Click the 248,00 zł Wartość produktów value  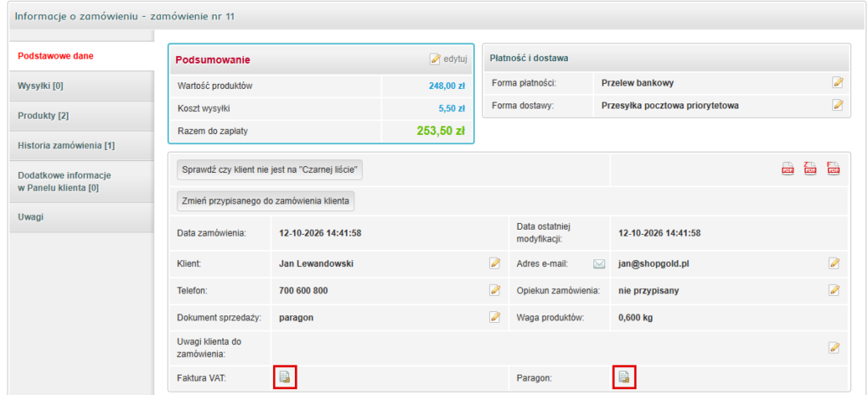[446, 86]
